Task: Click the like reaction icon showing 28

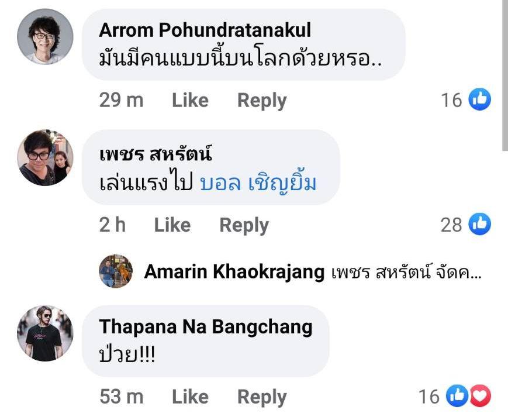Action: pyautogui.click(x=481, y=224)
